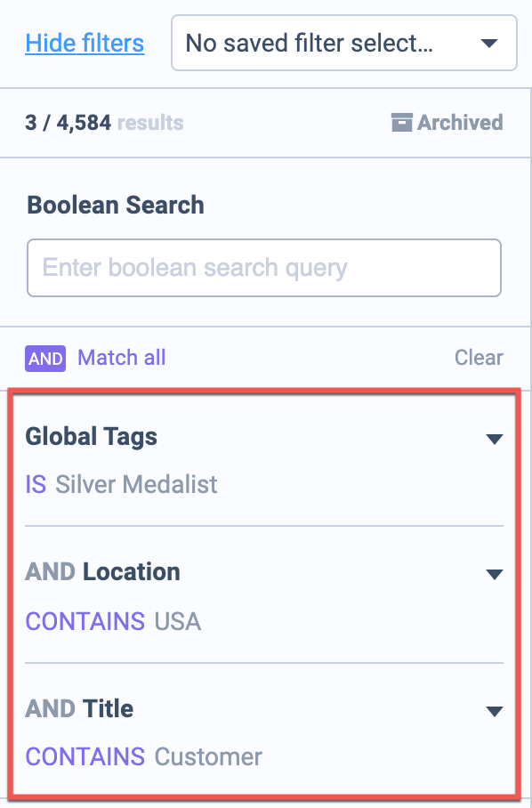This screenshot has width=532, height=808.
Task: Toggle the AND match badge
Action: pyautogui.click(x=45, y=358)
